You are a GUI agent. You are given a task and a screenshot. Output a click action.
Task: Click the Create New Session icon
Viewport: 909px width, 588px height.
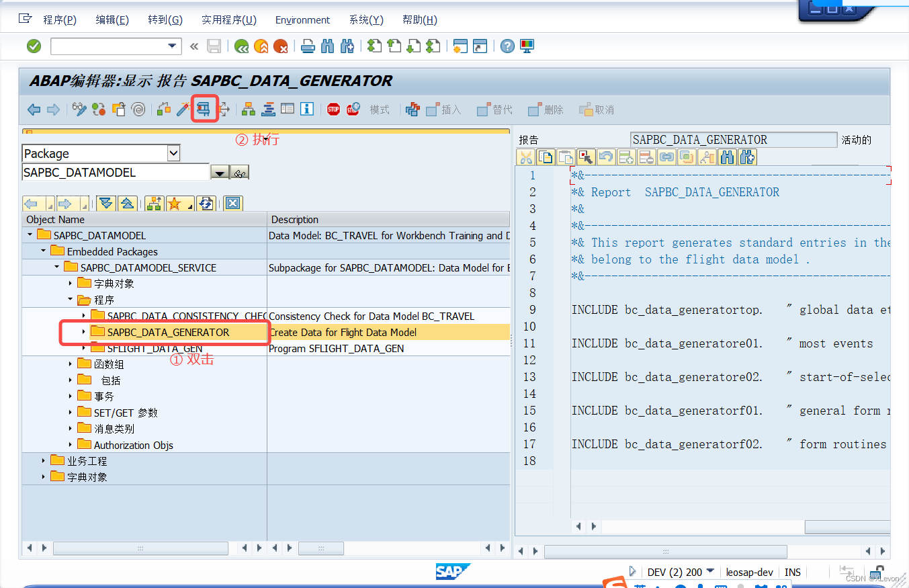(460, 46)
